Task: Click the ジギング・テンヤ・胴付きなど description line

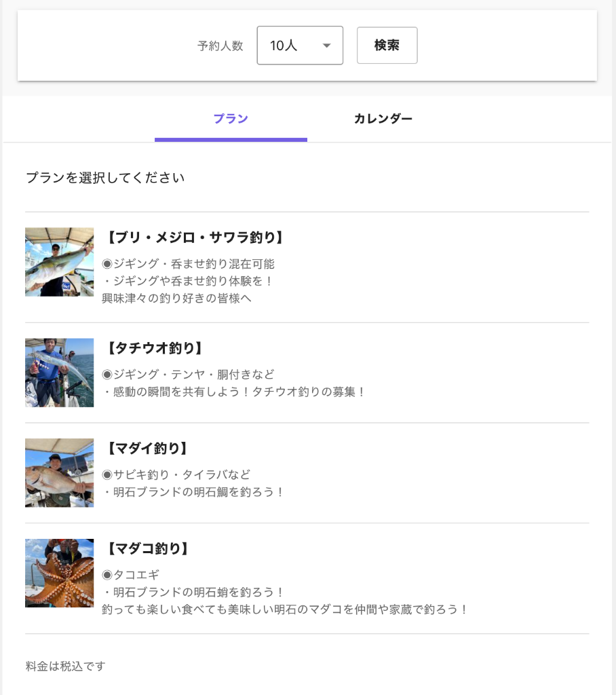Action: tap(188, 375)
